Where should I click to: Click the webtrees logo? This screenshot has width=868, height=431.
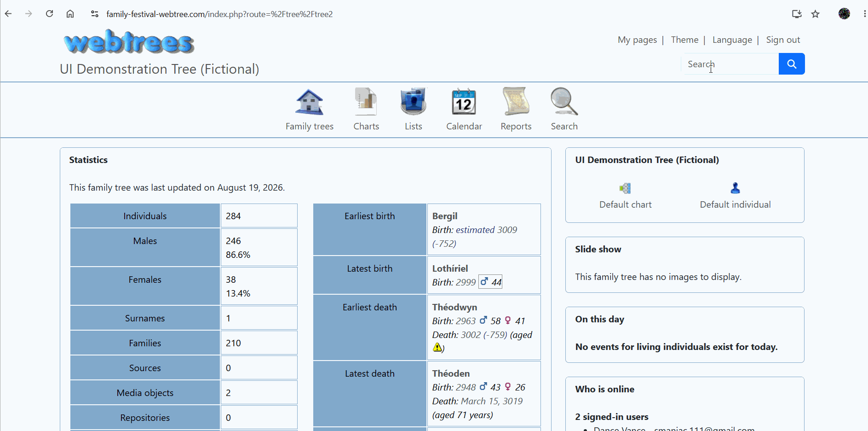pyautogui.click(x=129, y=42)
